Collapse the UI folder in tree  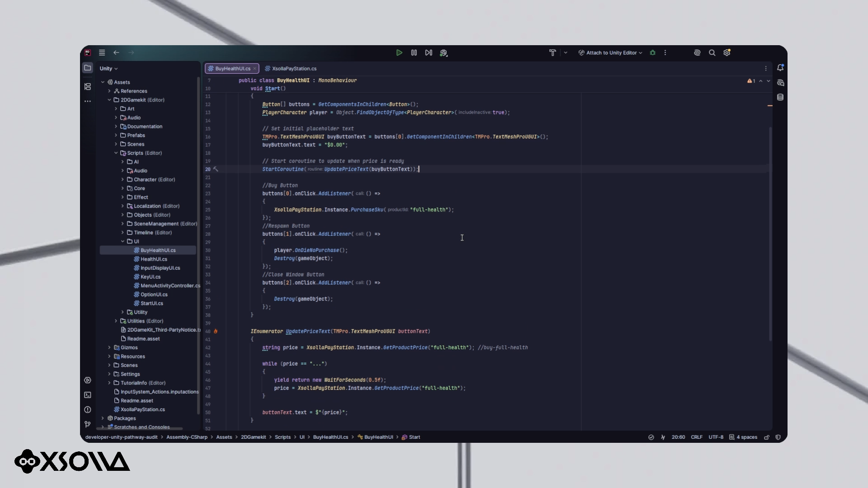[123, 241]
